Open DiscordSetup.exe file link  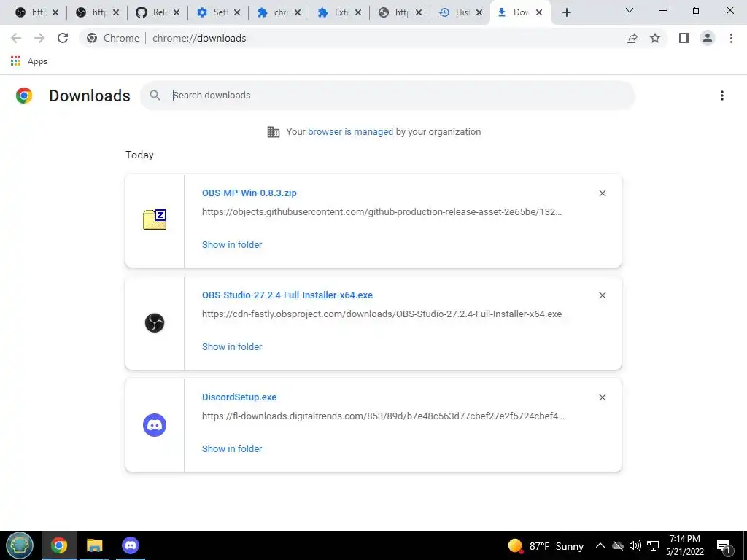coord(239,397)
